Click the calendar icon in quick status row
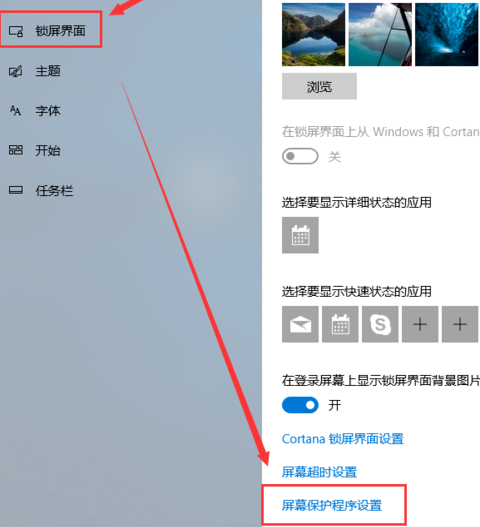 click(340, 324)
